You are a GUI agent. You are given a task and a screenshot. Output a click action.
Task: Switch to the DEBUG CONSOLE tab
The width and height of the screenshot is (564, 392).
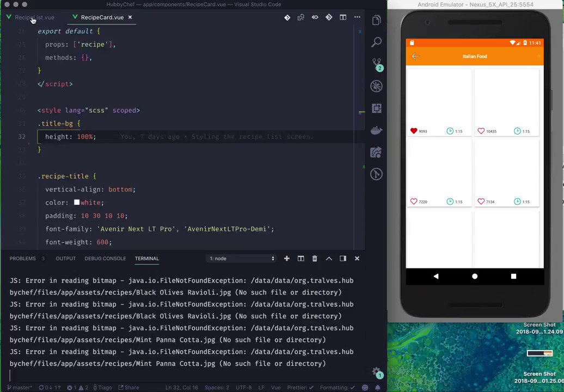click(106, 259)
